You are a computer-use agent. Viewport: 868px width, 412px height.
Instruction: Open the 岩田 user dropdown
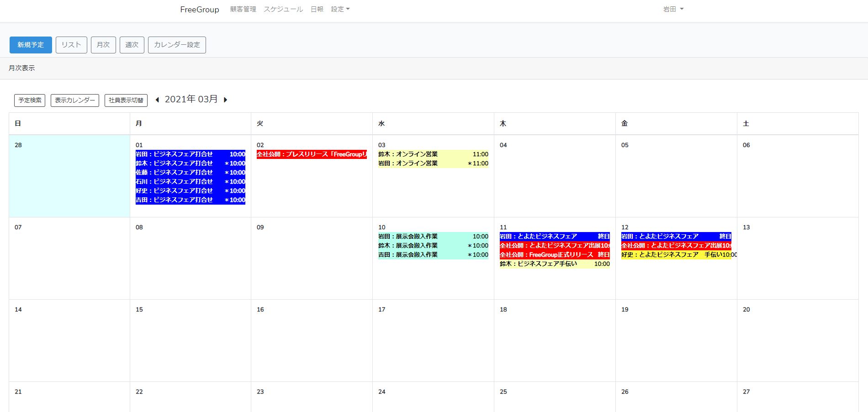coord(673,9)
